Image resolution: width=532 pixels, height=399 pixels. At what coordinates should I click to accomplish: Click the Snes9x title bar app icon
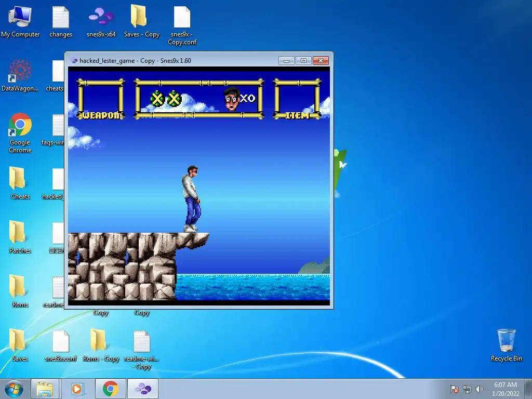tap(74, 61)
